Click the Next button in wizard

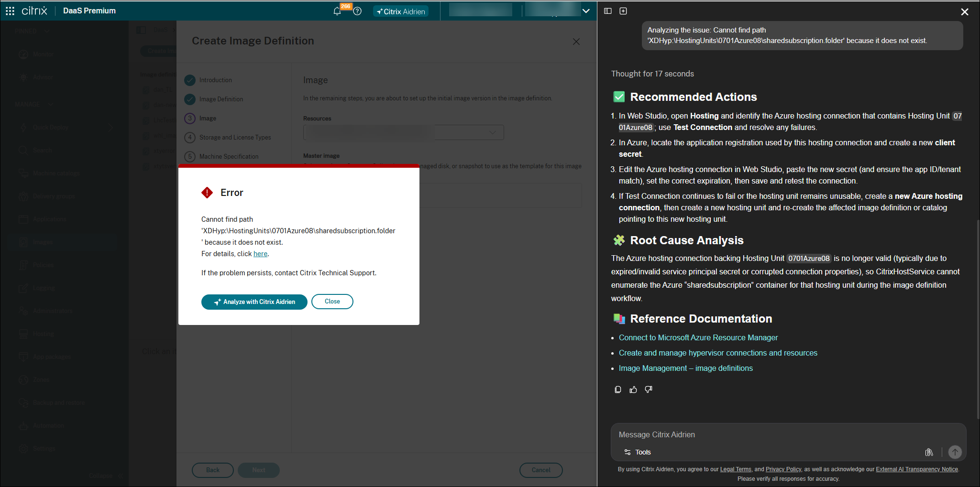tap(259, 470)
